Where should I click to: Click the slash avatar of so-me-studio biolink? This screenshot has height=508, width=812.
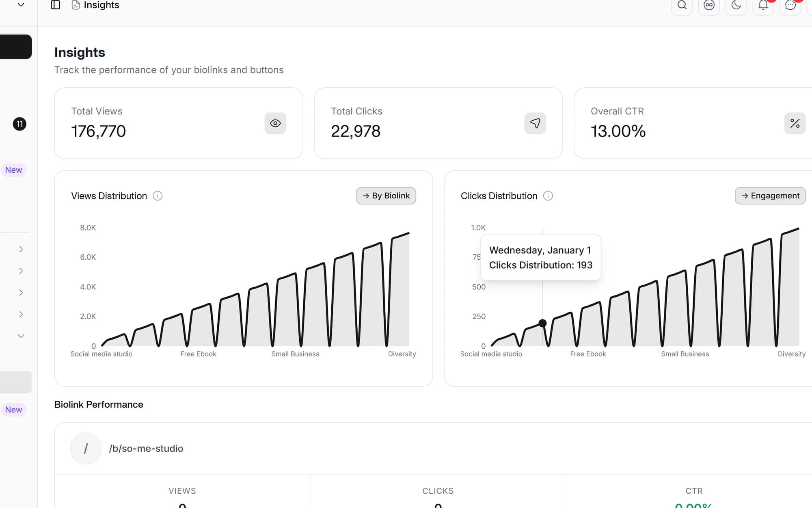click(86, 448)
